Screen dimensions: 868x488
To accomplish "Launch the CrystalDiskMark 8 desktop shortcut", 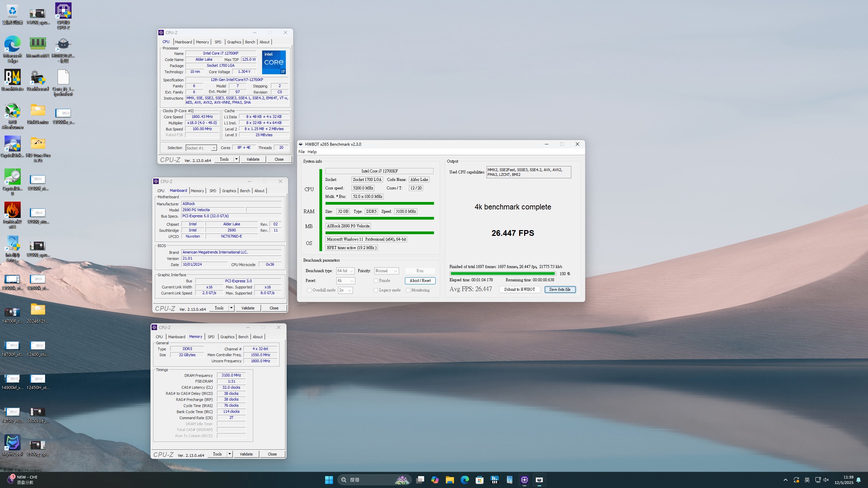I will pyautogui.click(x=13, y=182).
